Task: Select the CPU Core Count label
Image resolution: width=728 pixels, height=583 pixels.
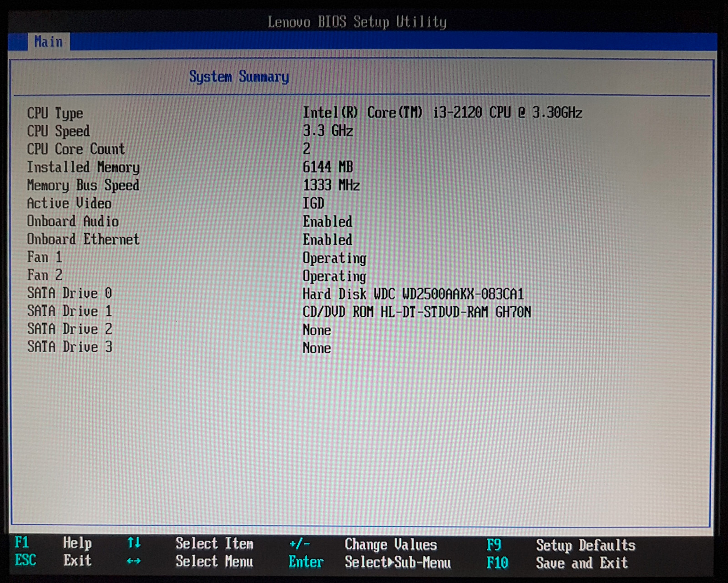Action: [76, 149]
